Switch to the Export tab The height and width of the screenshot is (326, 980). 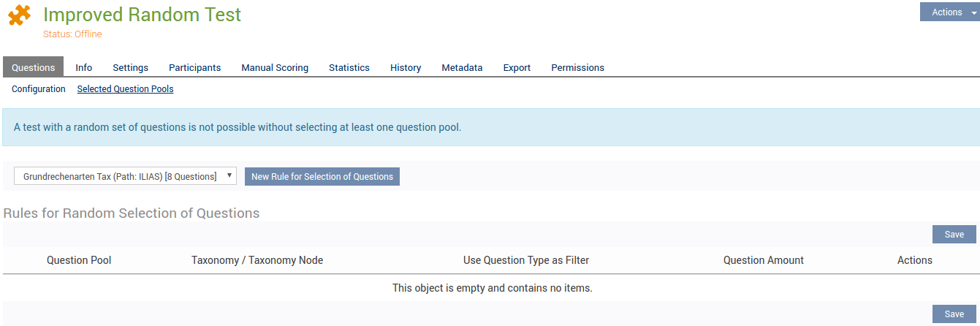(x=517, y=67)
